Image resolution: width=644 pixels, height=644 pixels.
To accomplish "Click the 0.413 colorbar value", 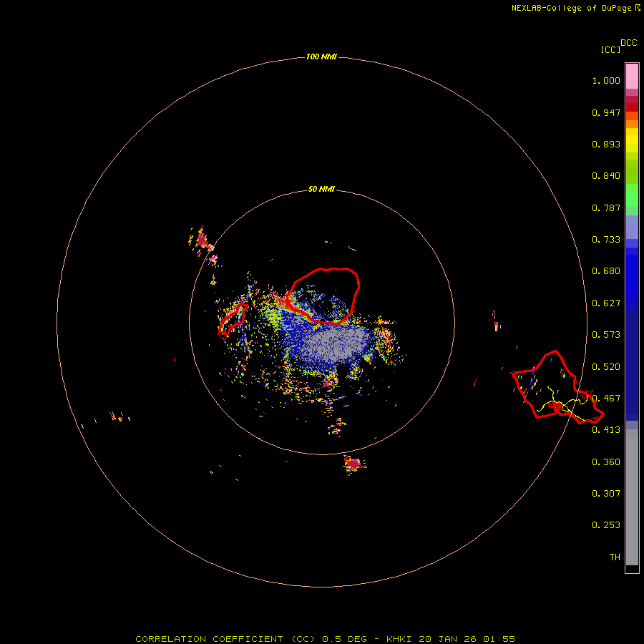I will click(x=606, y=430).
